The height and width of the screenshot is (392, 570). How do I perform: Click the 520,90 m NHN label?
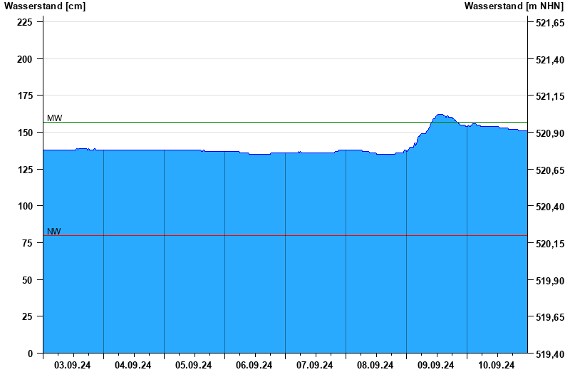coord(550,133)
